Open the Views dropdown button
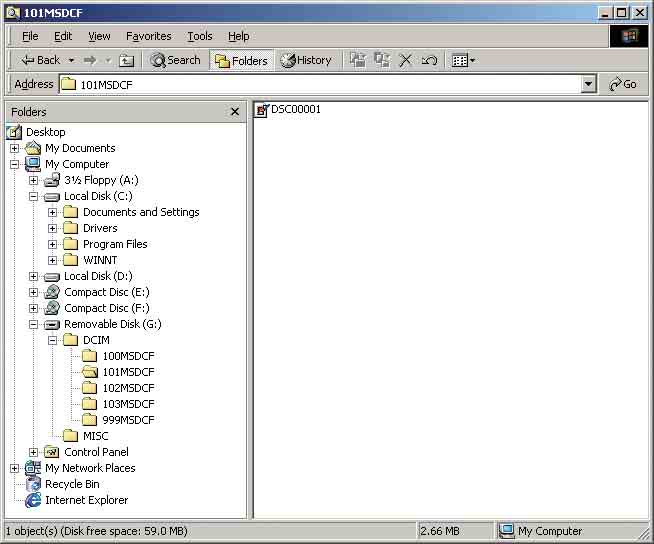 point(463,60)
